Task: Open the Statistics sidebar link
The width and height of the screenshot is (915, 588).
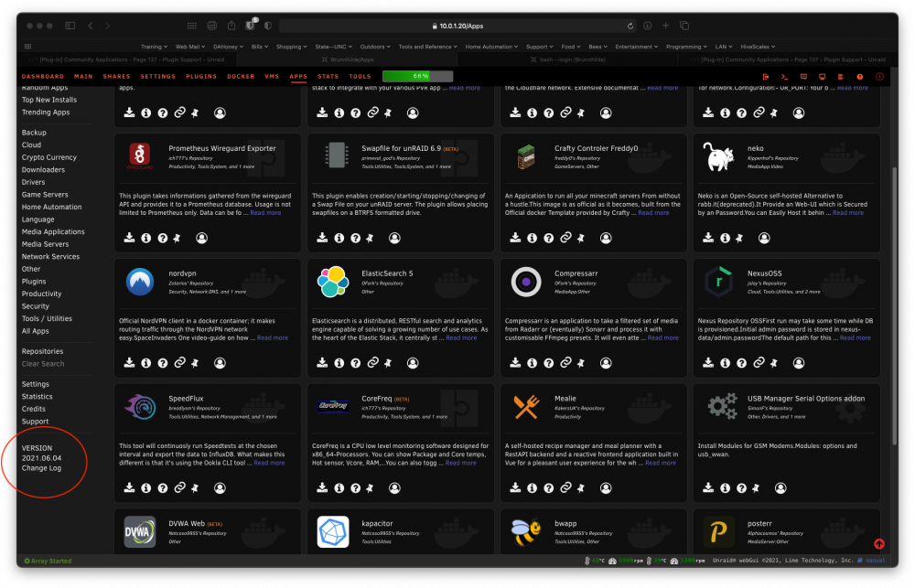Action: [x=38, y=397]
